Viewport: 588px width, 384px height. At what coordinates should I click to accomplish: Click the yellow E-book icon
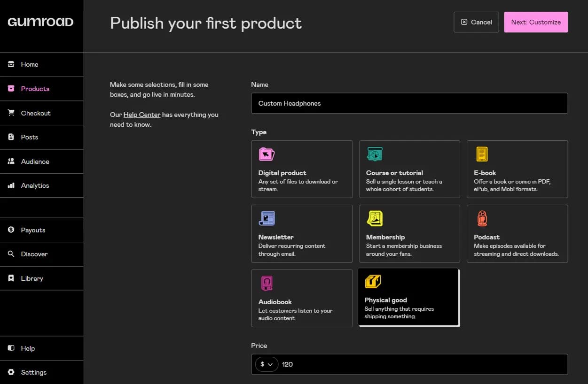pyautogui.click(x=482, y=154)
